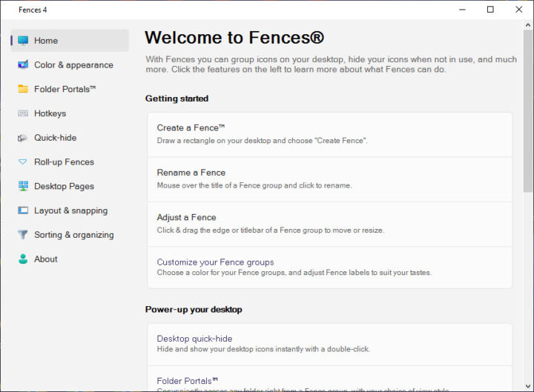Go to Color & appearance settings
The height and width of the screenshot is (392, 534).
pyautogui.click(x=73, y=64)
